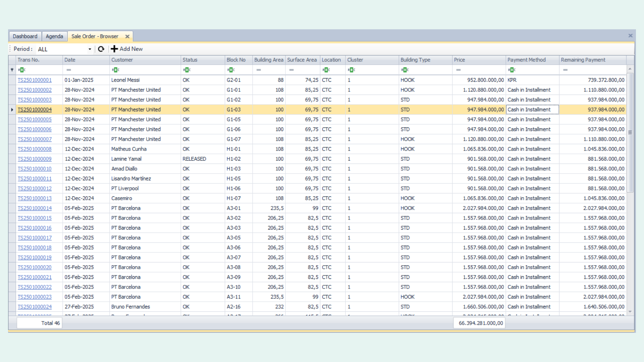
Task: Click the vertical scrollbar down arrow
Action: tap(630, 311)
